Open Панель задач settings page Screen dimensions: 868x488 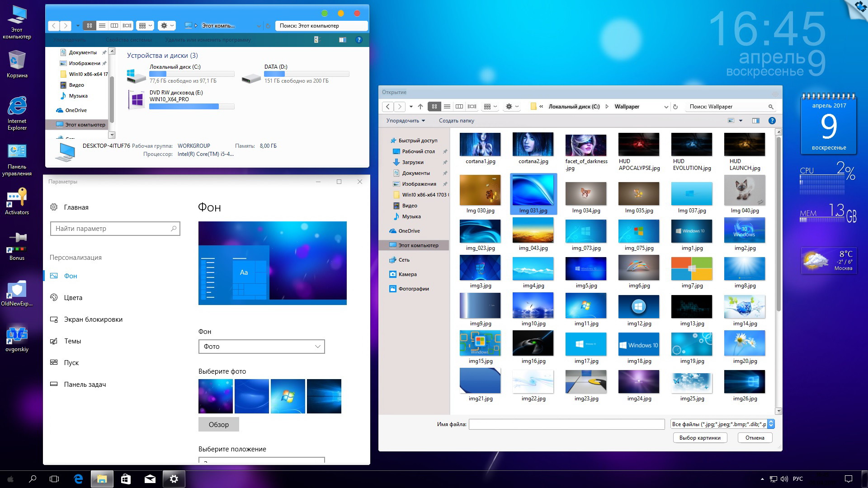85,385
